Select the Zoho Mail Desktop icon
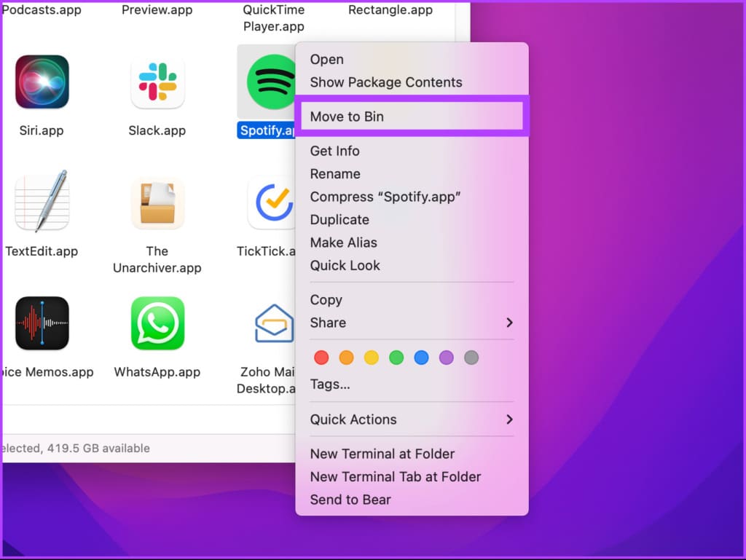The height and width of the screenshot is (560, 746). click(x=274, y=323)
